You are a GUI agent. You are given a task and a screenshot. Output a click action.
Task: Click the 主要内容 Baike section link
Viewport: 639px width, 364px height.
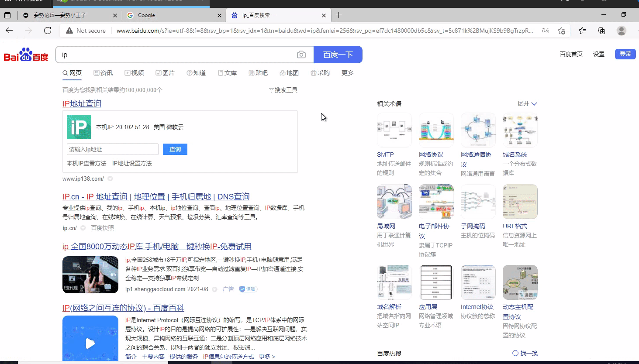pos(153,357)
